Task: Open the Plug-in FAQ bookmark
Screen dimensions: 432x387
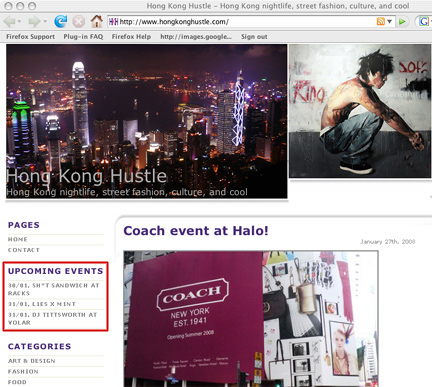Action: 83,37
